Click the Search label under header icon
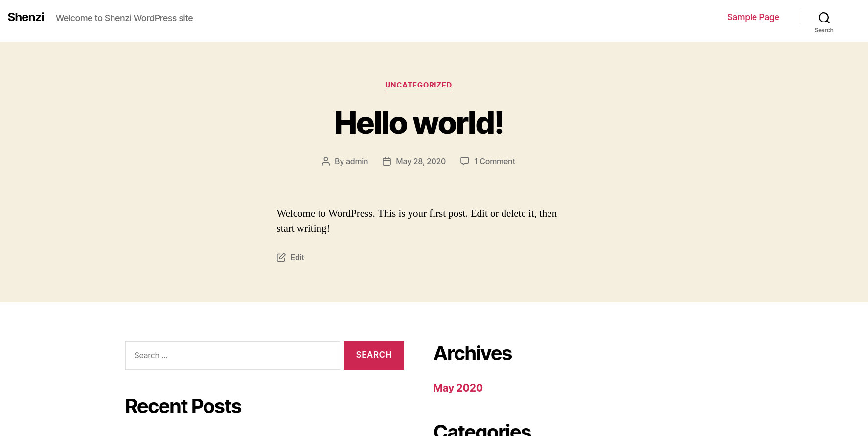Image resolution: width=868 pixels, height=436 pixels. tap(824, 30)
